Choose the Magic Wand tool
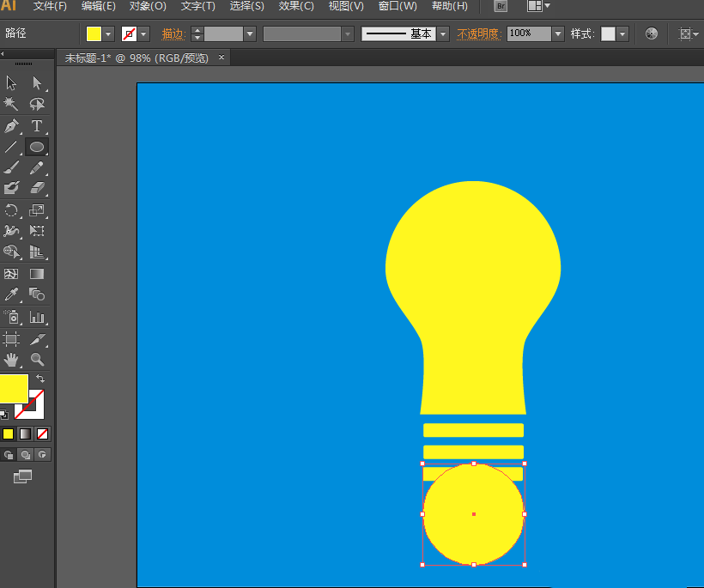Viewport: 704px width, 588px height. [x=11, y=104]
